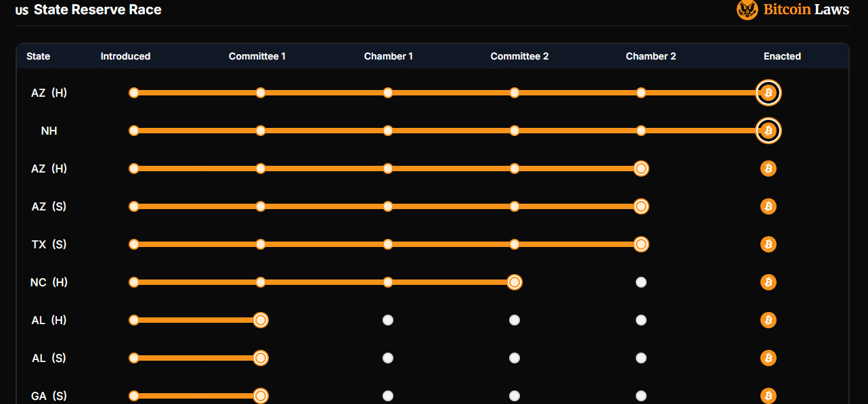Click the Bitcoin icon in NH row
868x404 pixels.
768,131
